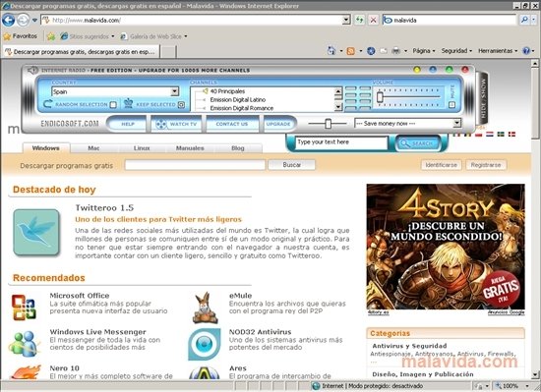541x392 pixels.
Task: Open the Seguridad menu
Action: [456, 51]
